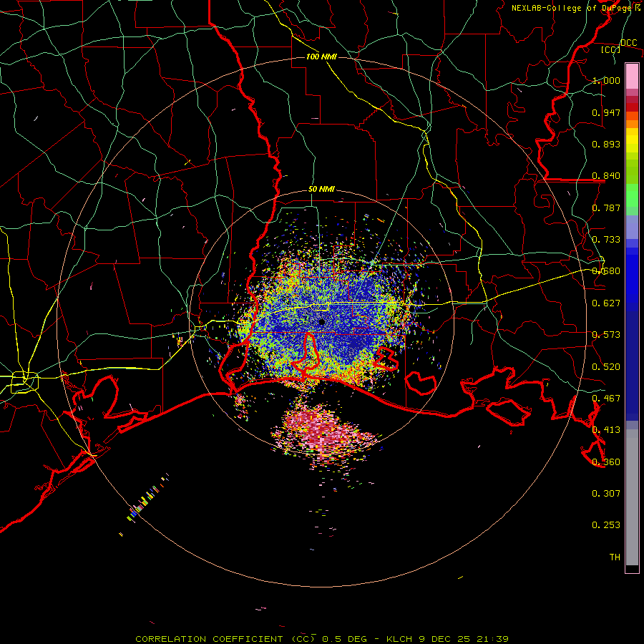Click the 50 NMI range ring label

pyautogui.click(x=321, y=190)
